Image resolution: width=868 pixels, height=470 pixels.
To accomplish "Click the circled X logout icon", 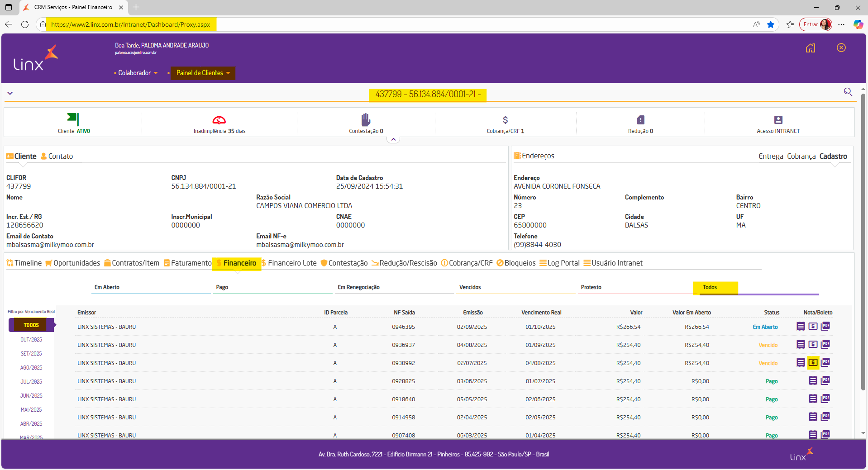I will click(841, 48).
